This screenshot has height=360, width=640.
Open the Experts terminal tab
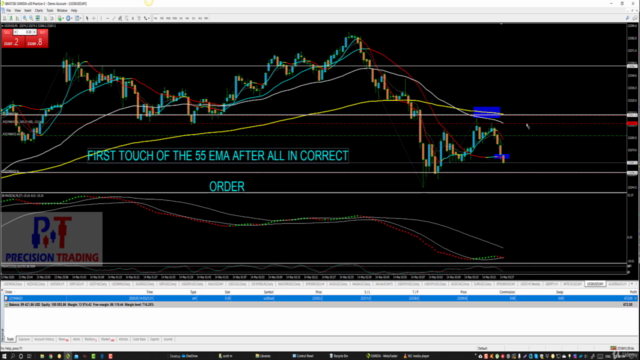[155, 339]
